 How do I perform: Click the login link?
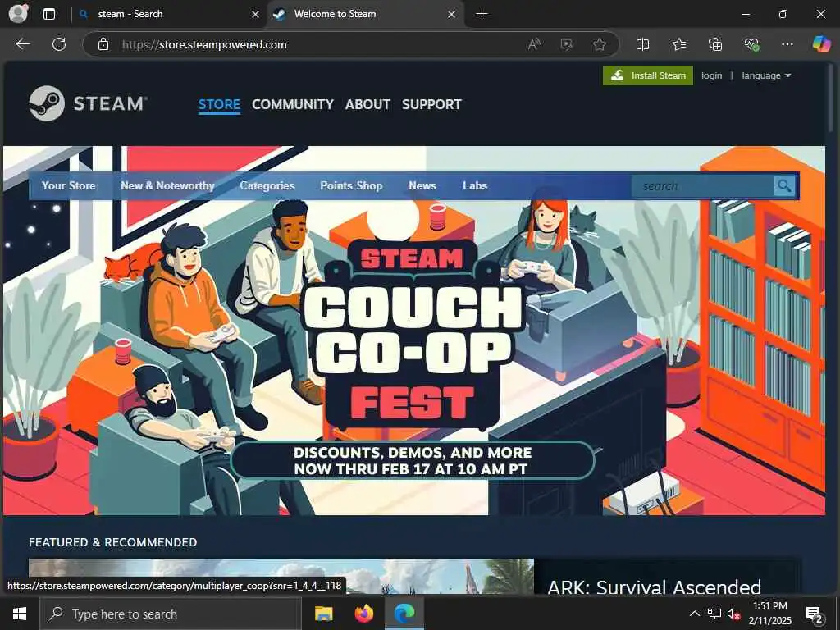click(x=711, y=75)
